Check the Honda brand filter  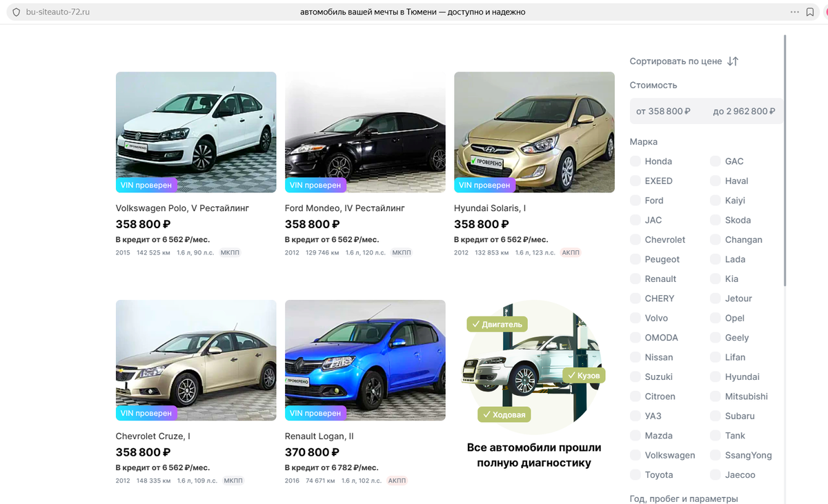(635, 161)
